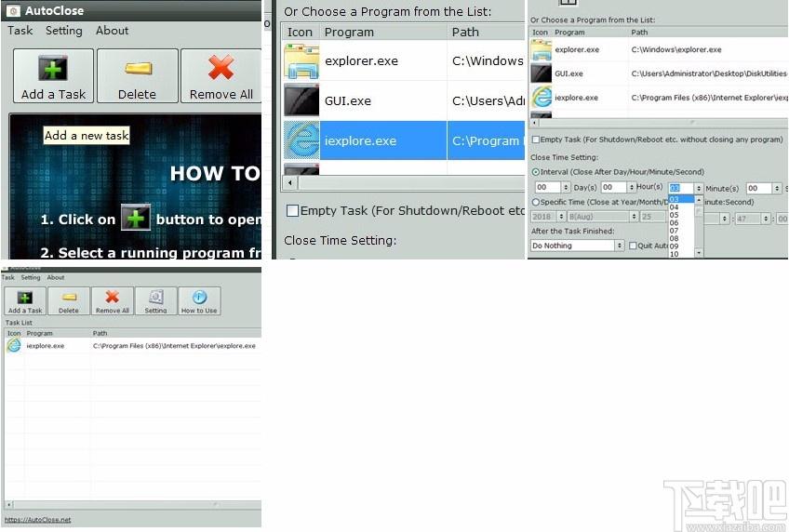Click the minute dropdown list scroll-down arrow
789x532 pixels.
699,253
